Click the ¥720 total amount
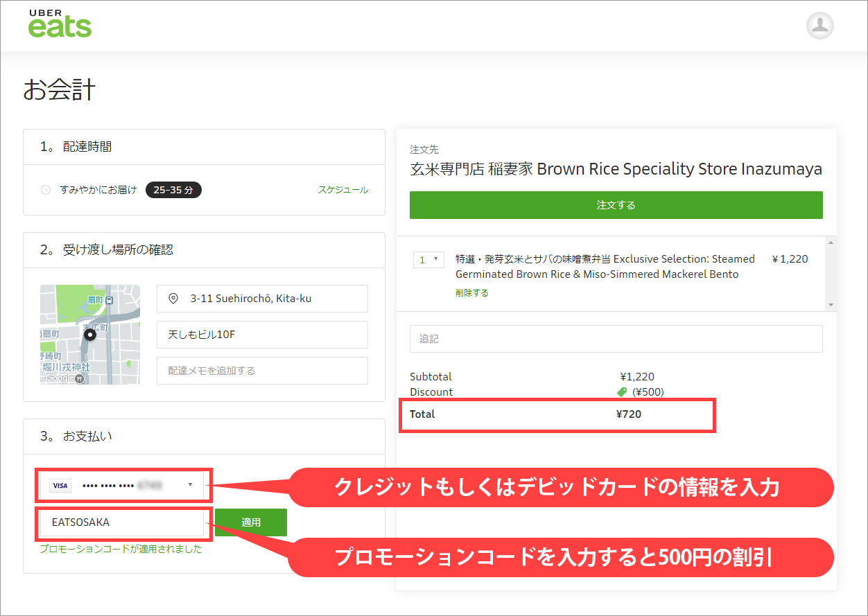This screenshot has height=616, width=868. point(629,414)
